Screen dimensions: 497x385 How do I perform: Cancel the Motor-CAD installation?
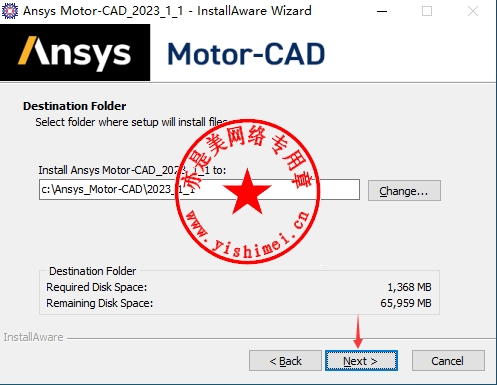pyautogui.click(x=448, y=360)
